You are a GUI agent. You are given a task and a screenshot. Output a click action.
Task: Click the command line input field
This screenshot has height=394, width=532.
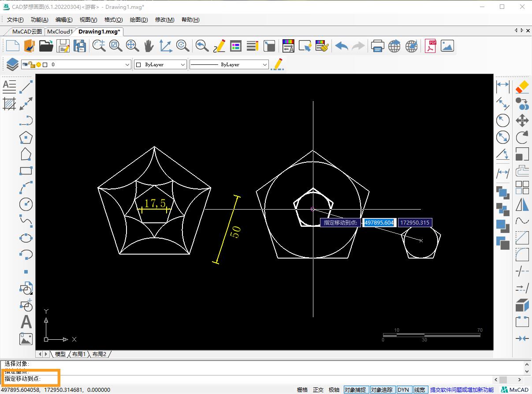pos(264,379)
